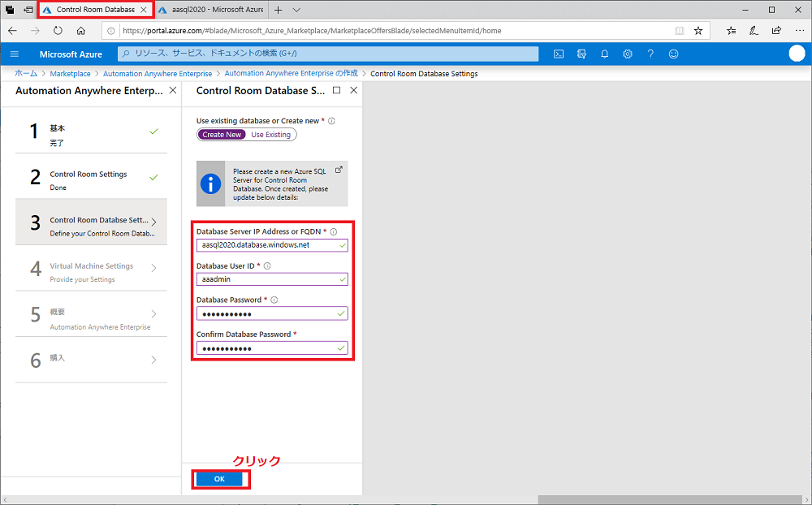Click the Marketplace breadcrumb link

point(70,74)
